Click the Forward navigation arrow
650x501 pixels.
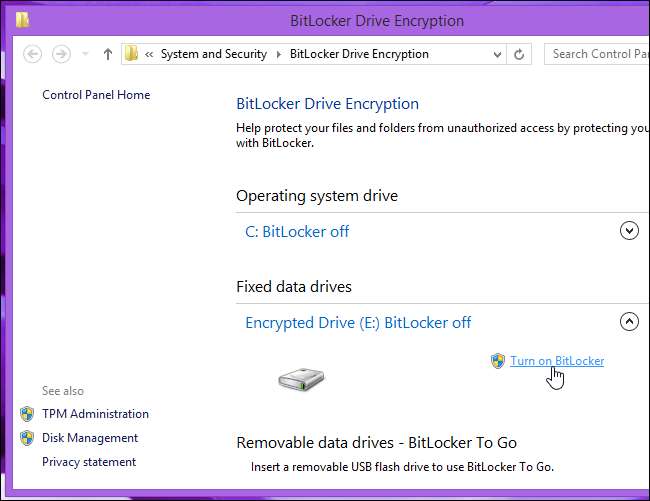pos(62,54)
